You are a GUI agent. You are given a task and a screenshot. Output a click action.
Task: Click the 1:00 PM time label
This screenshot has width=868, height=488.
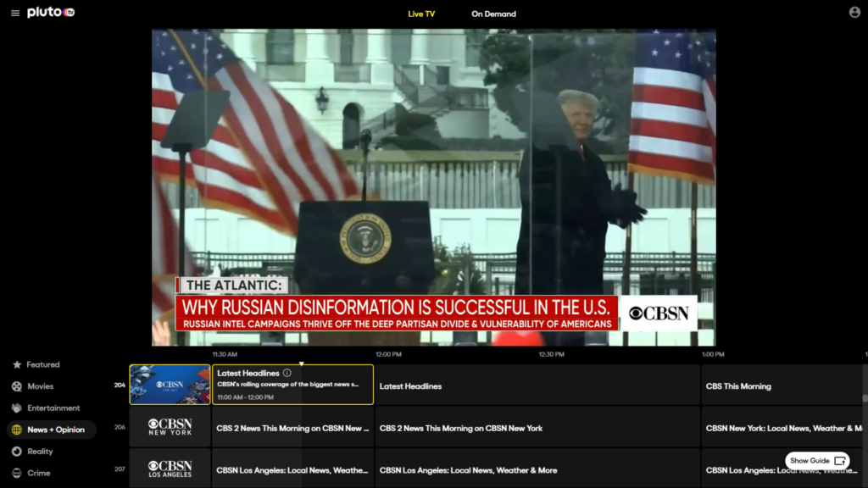(713, 354)
